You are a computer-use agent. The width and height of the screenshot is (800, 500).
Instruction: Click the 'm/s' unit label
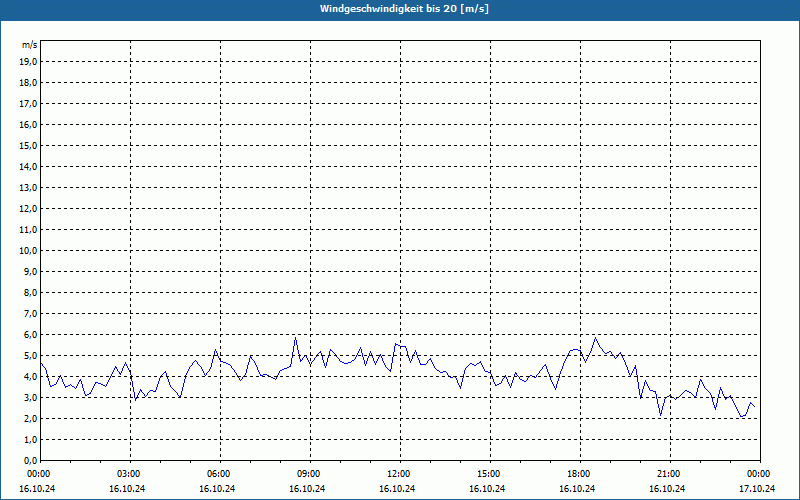30,45
